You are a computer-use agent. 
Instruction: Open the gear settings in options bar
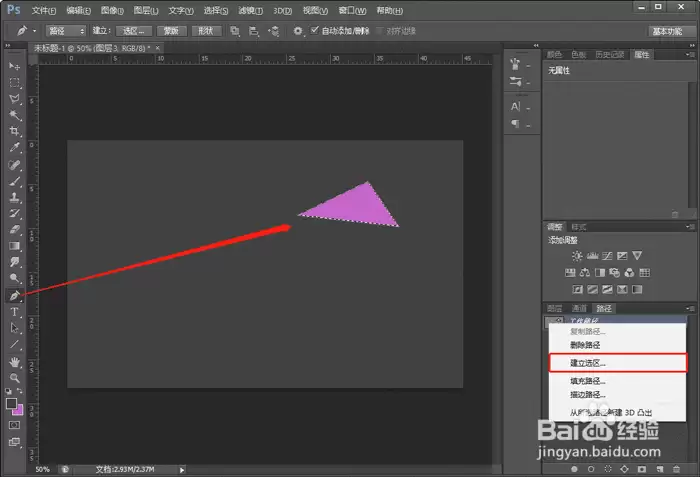pos(298,31)
